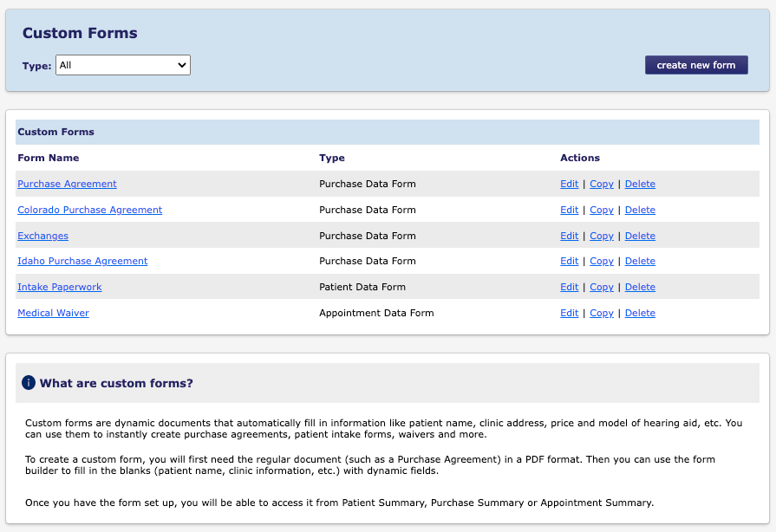Copy the Idaho Purchase Agreement form
Viewport: 776px width, 532px height.
pos(602,261)
